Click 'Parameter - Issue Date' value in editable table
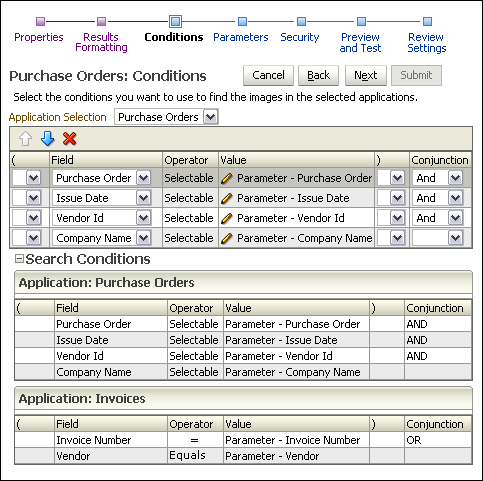483x481 pixels. pyautogui.click(x=293, y=198)
